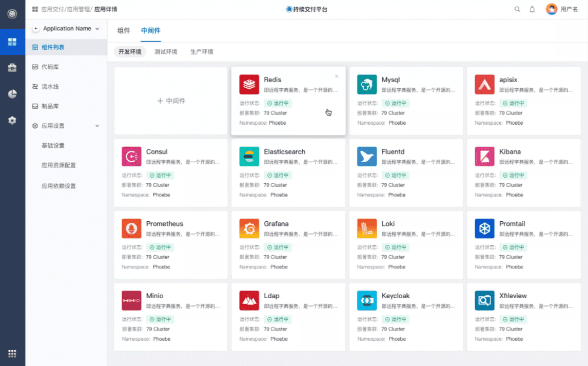Click the Redis card title
This screenshot has height=366, width=588.
tap(272, 80)
